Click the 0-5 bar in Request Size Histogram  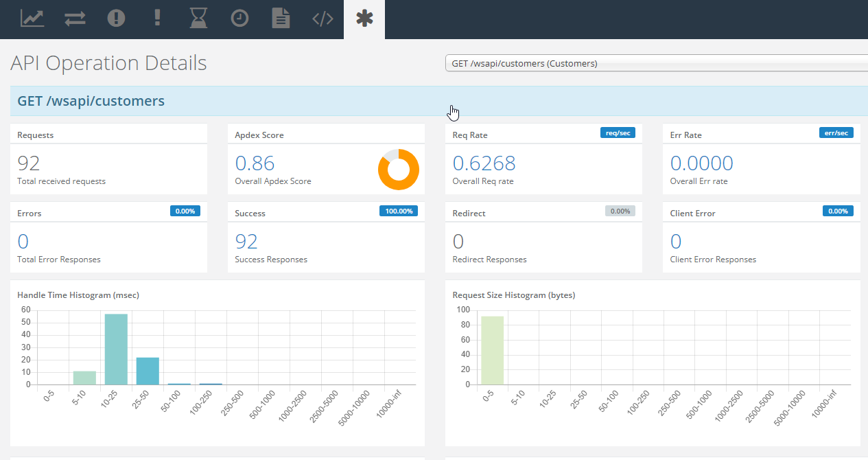(x=492, y=351)
